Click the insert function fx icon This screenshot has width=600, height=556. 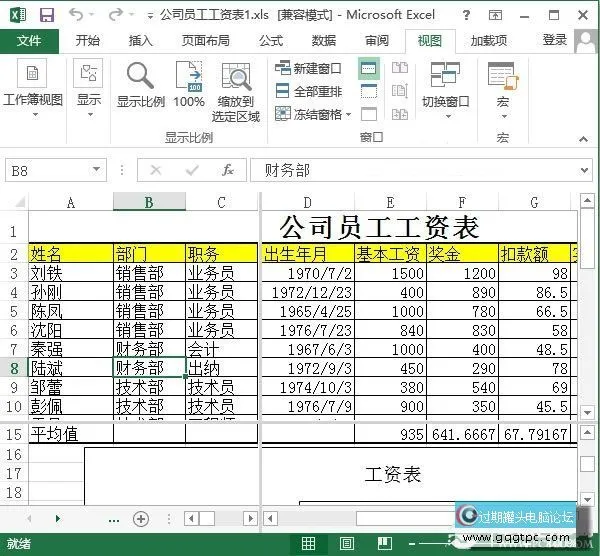pos(227,171)
